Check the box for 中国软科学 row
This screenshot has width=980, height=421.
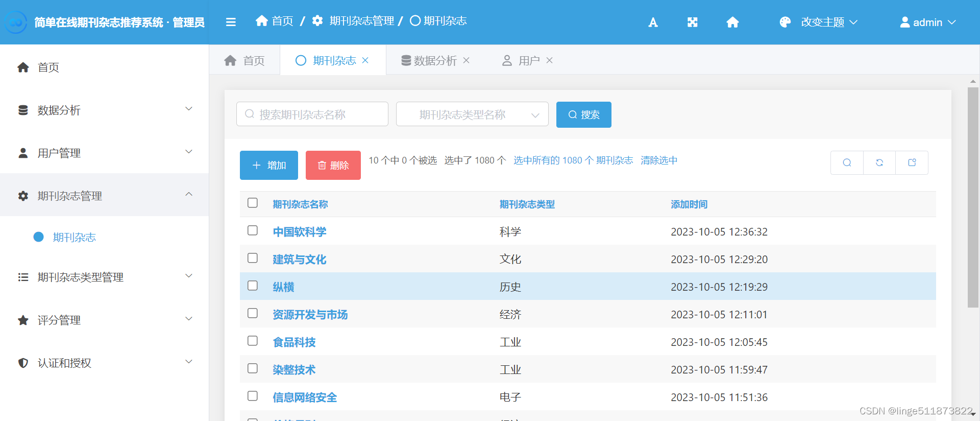pyautogui.click(x=253, y=230)
